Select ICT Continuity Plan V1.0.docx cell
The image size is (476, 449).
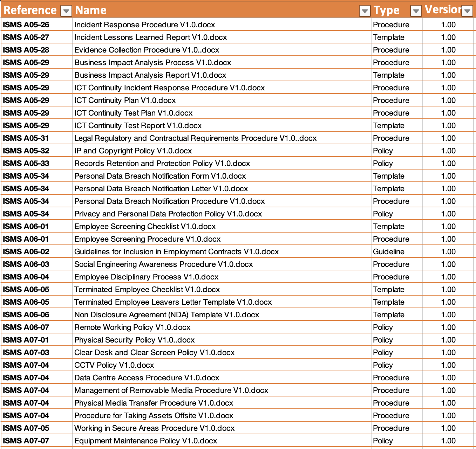[222, 101]
